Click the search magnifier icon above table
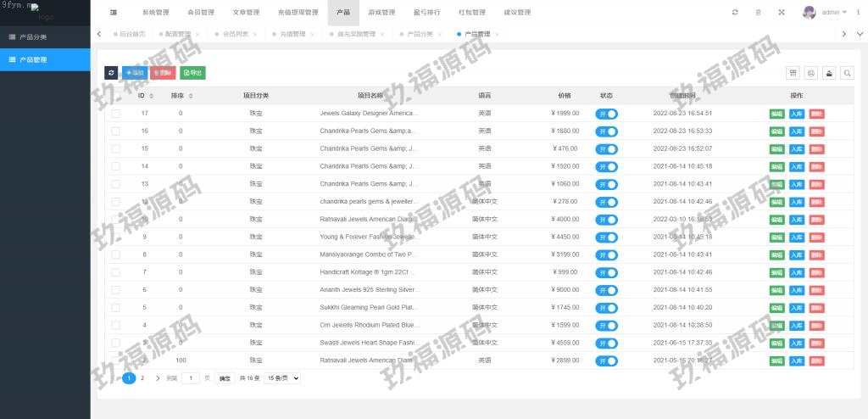This screenshot has width=868, height=419. coord(847,73)
